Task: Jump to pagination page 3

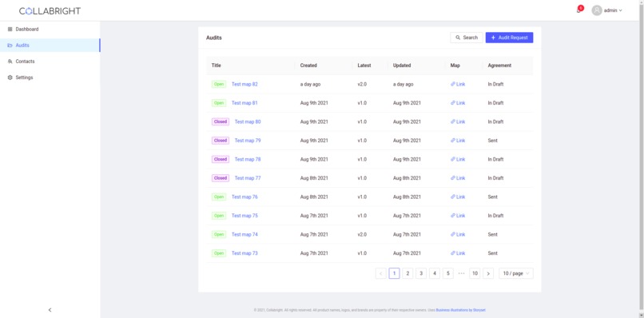Action: 421,273
